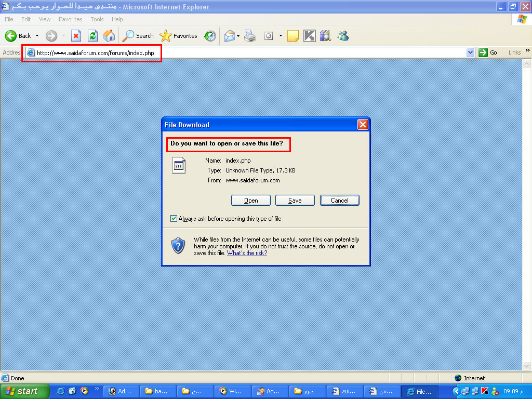Click the grey square toolbar icon
Image resolution: width=532 pixels, height=399 pixels.
tap(269, 36)
